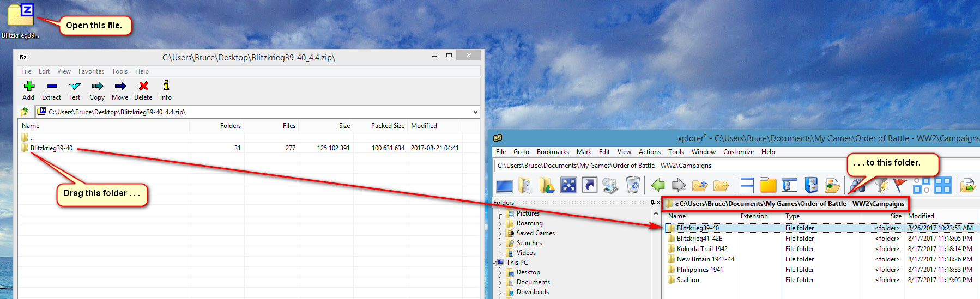
Task: Open the Window menu in xplorer2
Action: (703, 152)
